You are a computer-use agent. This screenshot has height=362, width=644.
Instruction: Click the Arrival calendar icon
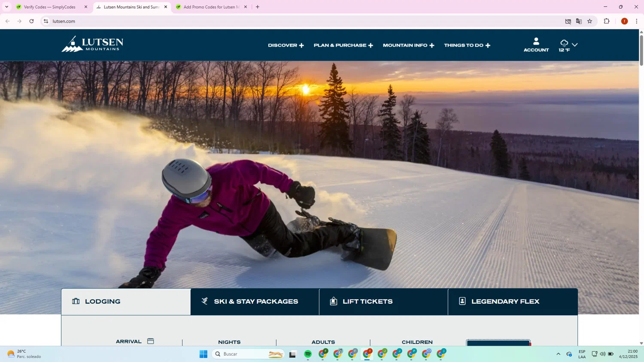coord(151,341)
